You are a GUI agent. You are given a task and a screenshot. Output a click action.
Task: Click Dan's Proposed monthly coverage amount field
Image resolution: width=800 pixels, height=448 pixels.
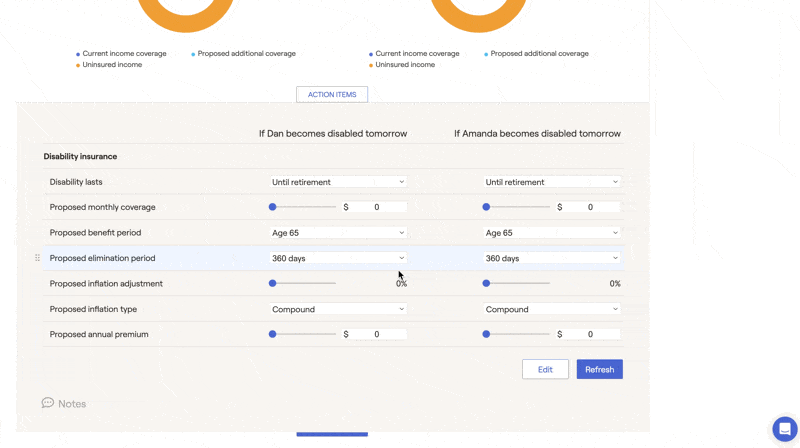tap(378, 207)
